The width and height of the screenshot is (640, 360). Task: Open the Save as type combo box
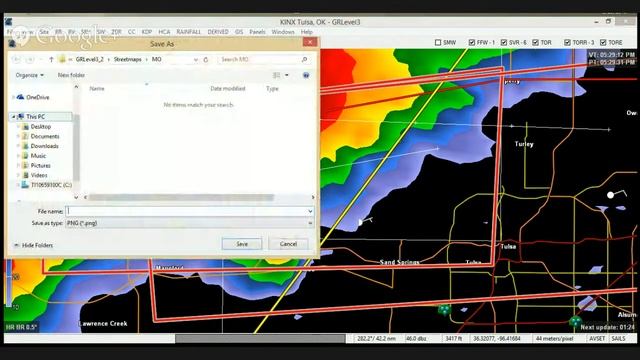[x=189, y=223]
